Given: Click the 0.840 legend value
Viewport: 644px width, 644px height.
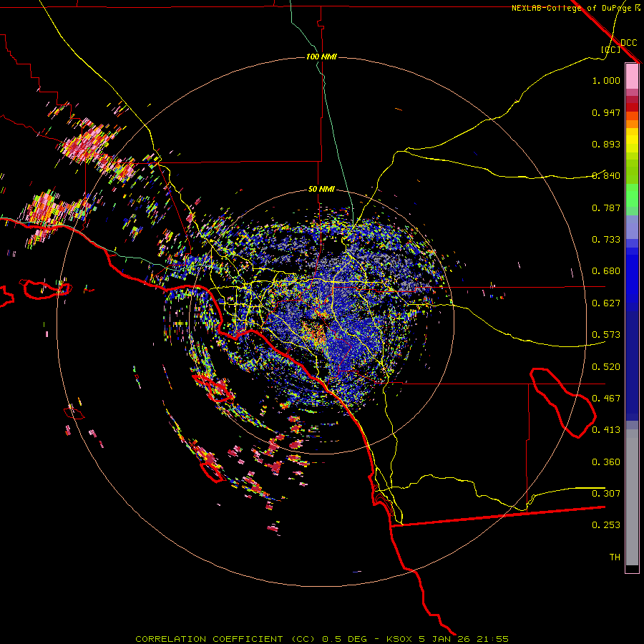Looking at the screenshot, I should 606,176.
